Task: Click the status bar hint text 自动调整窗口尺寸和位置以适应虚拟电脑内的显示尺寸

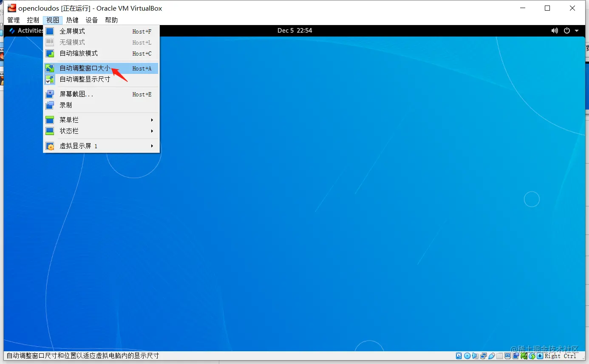Action: [83, 356]
